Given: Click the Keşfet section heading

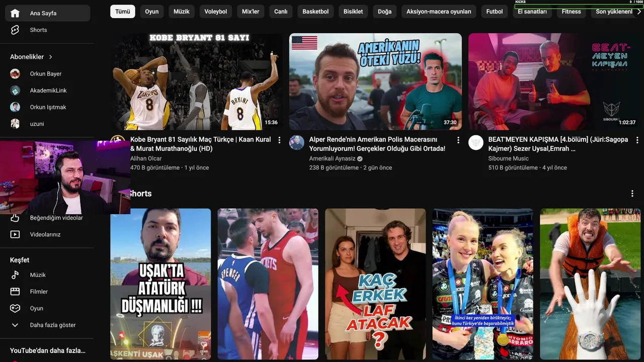Looking at the screenshot, I should [20, 260].
